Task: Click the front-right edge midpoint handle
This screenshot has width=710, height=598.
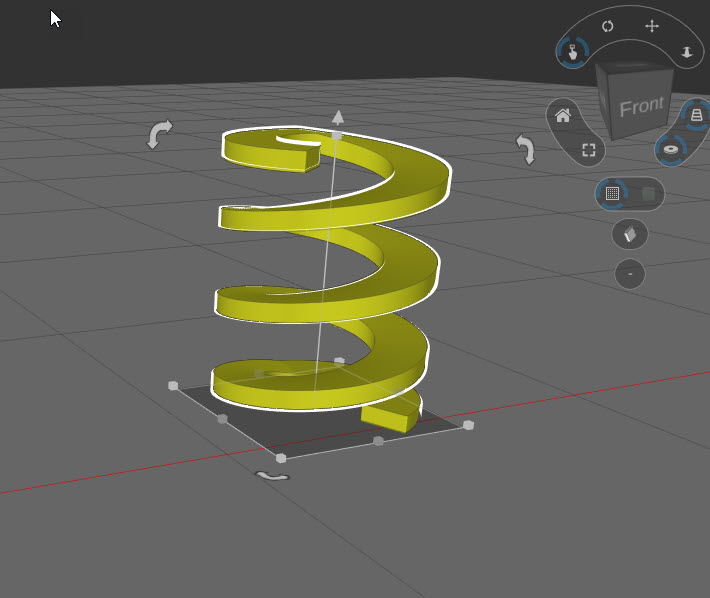Action: [x=378, y=441]
